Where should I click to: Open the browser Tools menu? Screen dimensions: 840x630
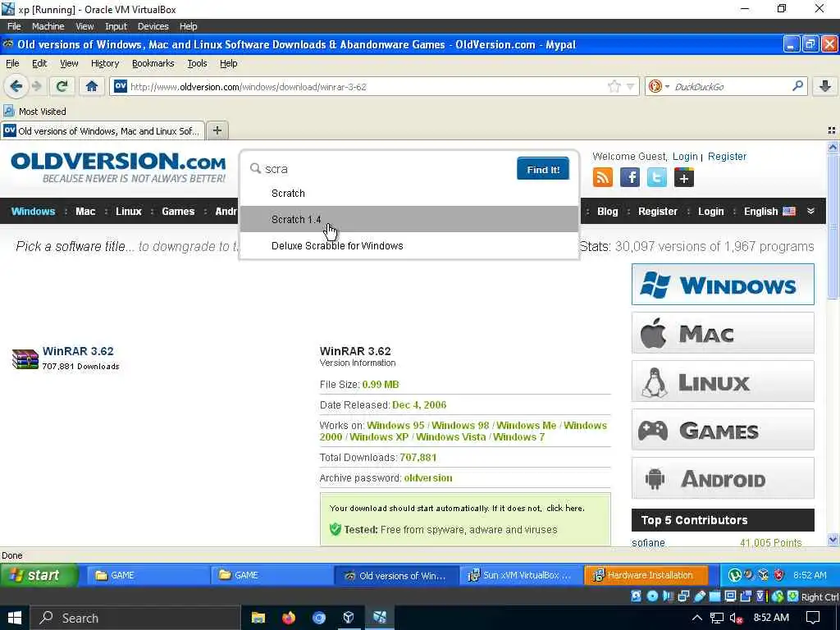[197, 63]
